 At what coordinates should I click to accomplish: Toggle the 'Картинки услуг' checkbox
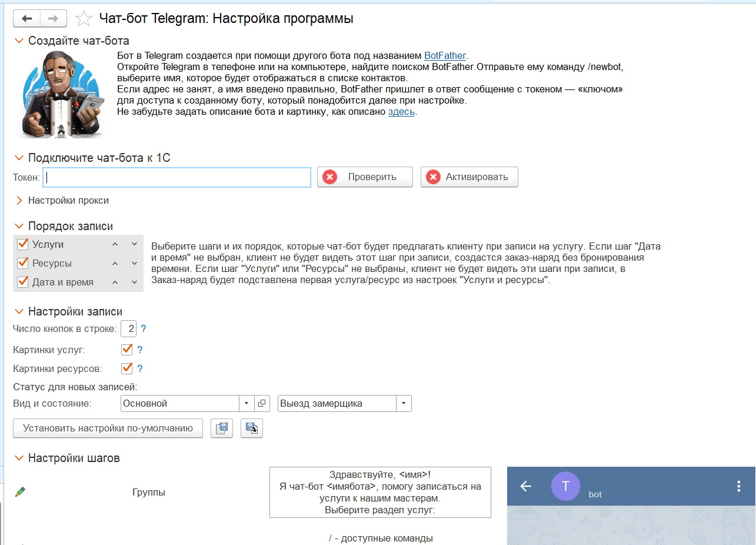[x=126, y=350]
